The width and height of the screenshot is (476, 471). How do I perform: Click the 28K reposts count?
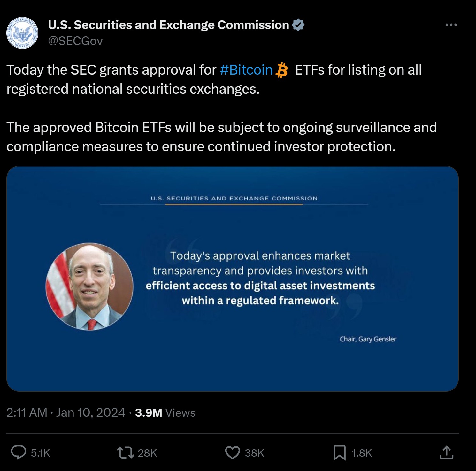pyautogui.click(x=147, y=452)
